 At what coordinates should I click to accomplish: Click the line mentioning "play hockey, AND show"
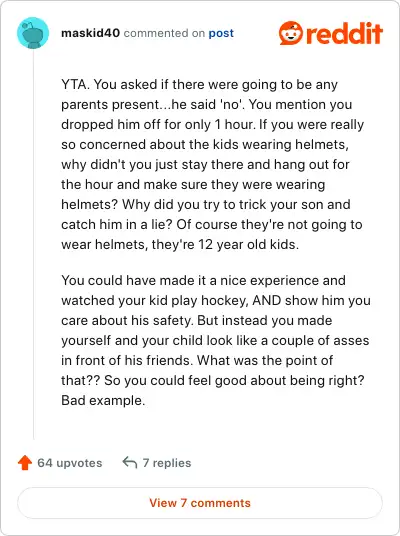click(216, 300)
